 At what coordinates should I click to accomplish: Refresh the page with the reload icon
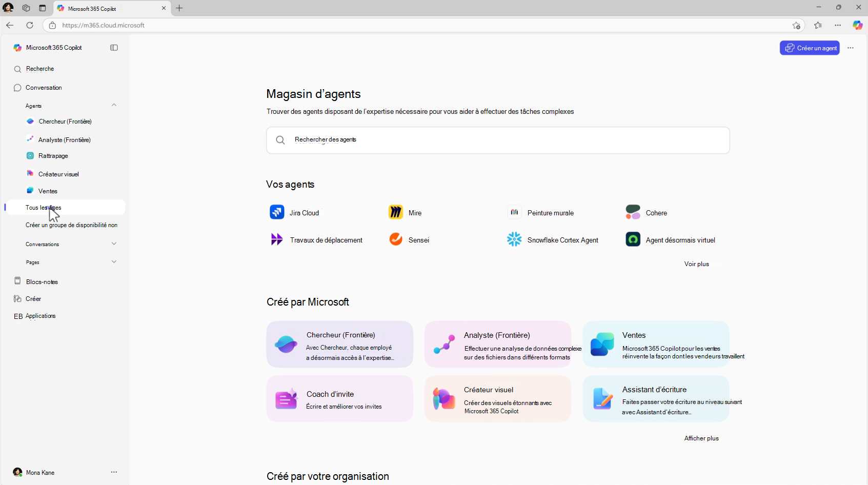(30, 25)
